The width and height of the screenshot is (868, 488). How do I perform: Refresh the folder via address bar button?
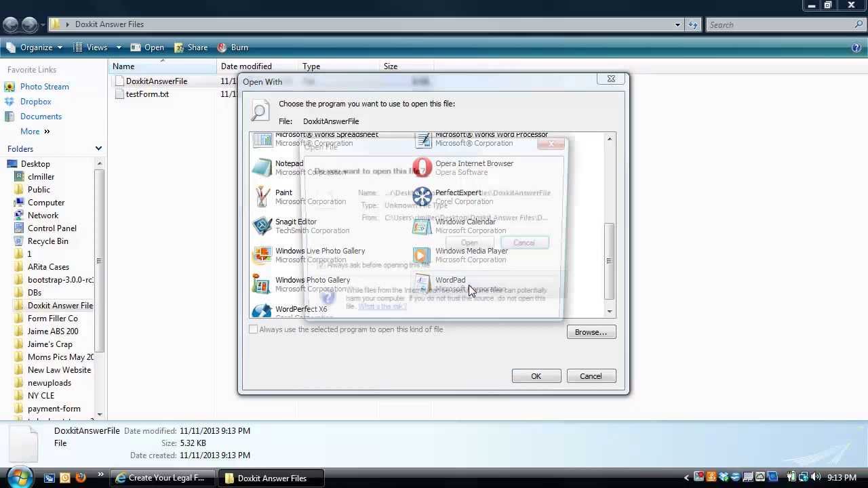[x=692, y=24]
